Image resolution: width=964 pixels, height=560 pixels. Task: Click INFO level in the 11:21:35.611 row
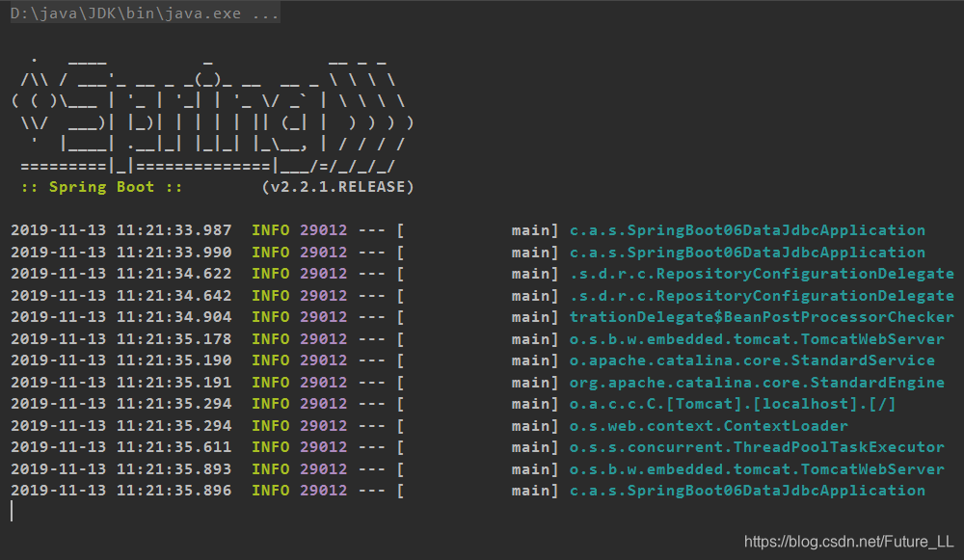point(271,447)
